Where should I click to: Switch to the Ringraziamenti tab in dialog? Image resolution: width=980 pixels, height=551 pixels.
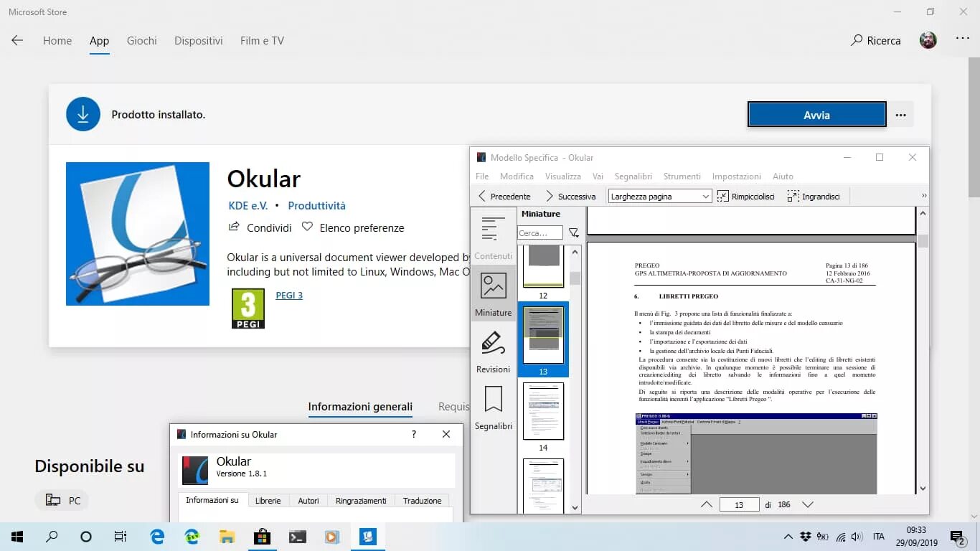pyautogui.click(x=361, y=501)
